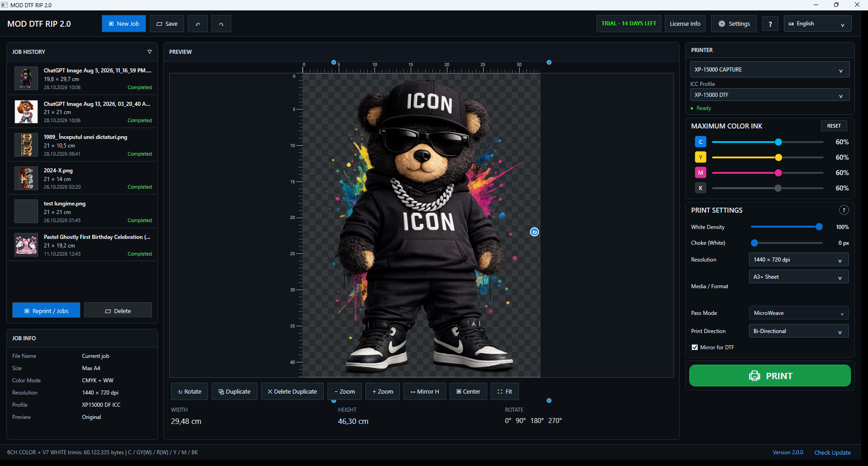Mirror the image horizontally with Mirror H
The height and width of the screenshot is (466, 868).
tap(425, 391)
